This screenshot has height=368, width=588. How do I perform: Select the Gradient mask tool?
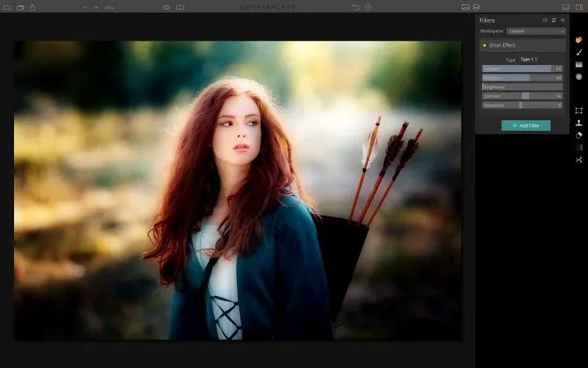(x=579, y=64)
